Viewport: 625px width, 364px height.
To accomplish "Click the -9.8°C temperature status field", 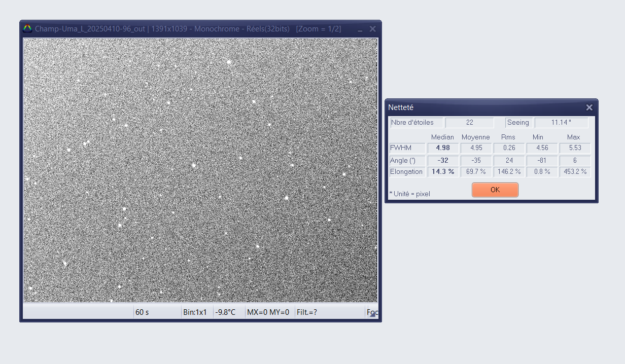I will tap(228, 312).
